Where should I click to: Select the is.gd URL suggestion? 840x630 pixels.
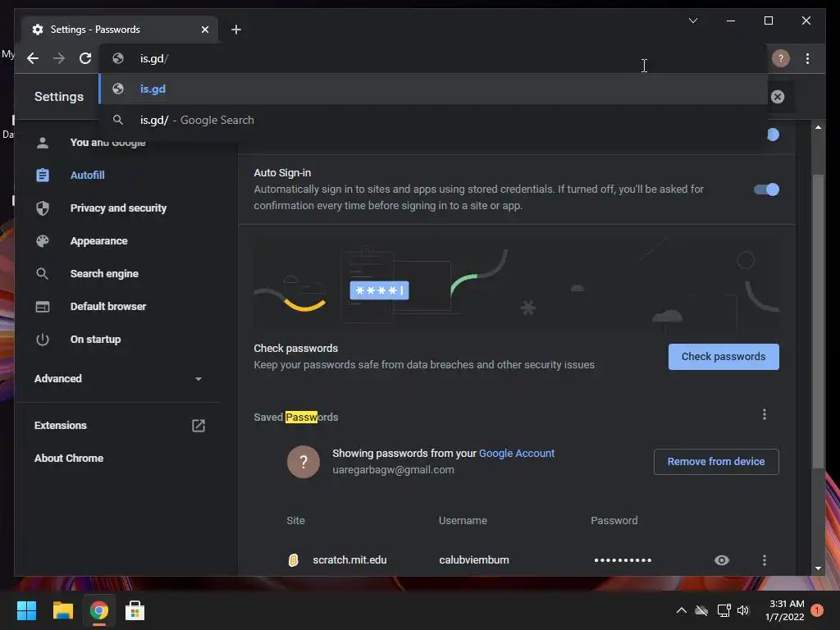[x=433, y=89]
